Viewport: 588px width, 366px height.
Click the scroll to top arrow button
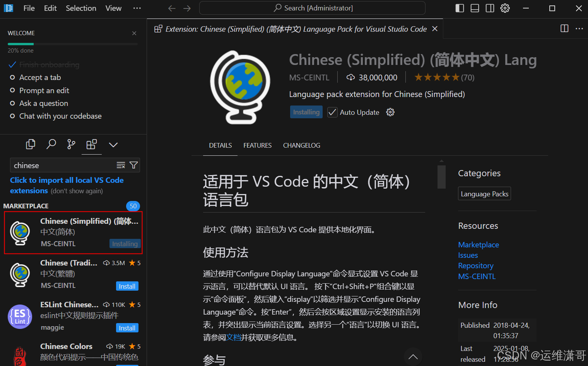coord(413,356)
